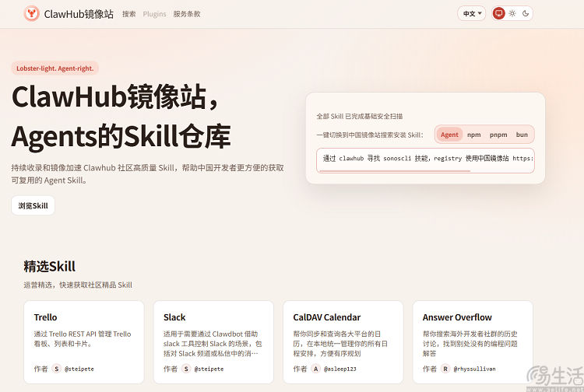Click the 全部 Skill 已完成基础安全扫描 text

(x=360, y=116)
